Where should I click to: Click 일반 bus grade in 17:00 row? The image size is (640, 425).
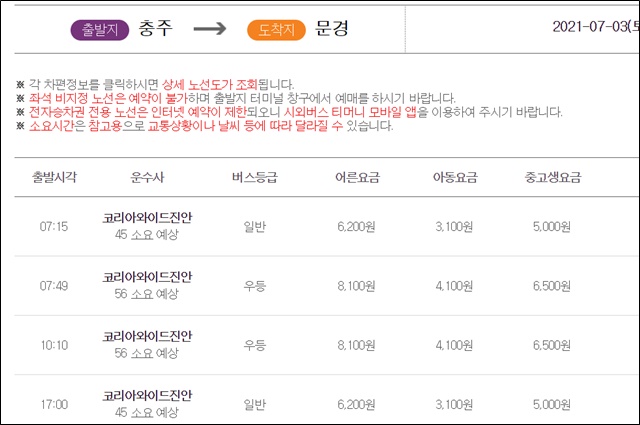(255, 404)
